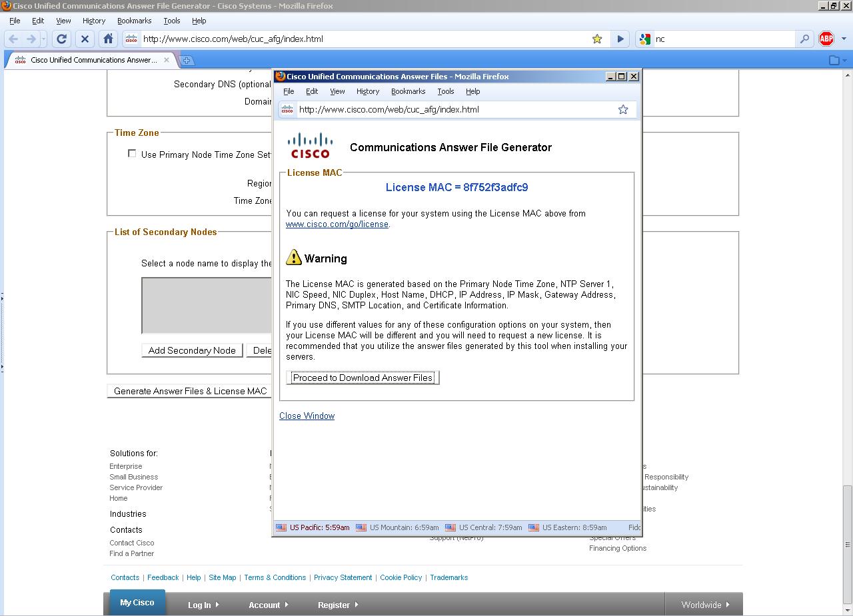Image resolution: width=853 pixels, height=616 pixels.
Task: Open the Google search engine selector icon
Action: pos(645,39)
